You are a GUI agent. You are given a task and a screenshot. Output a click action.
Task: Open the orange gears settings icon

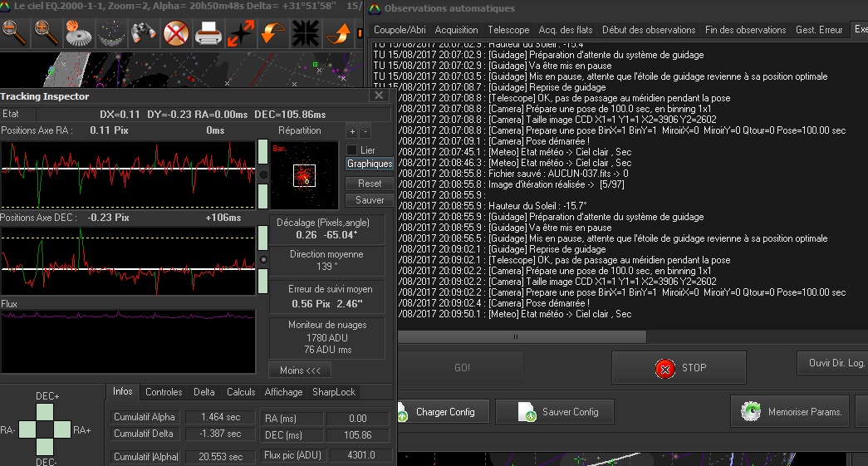(79, 33)
